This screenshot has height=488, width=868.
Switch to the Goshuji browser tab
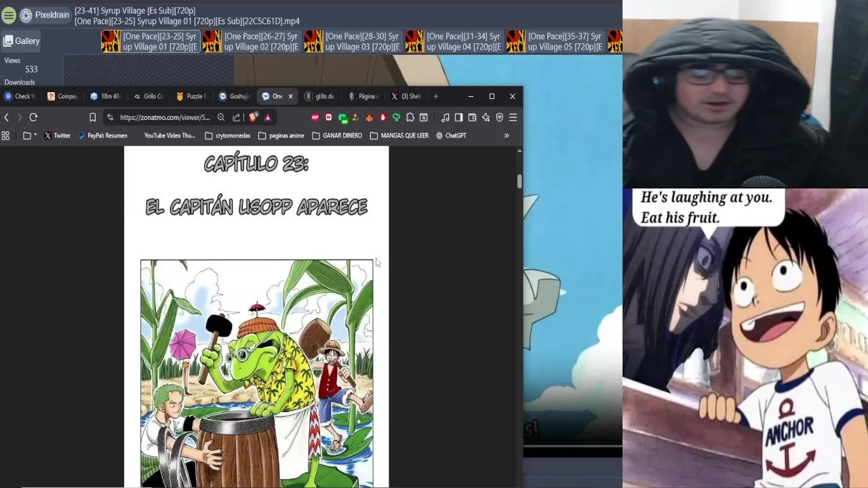pos(234,96)
